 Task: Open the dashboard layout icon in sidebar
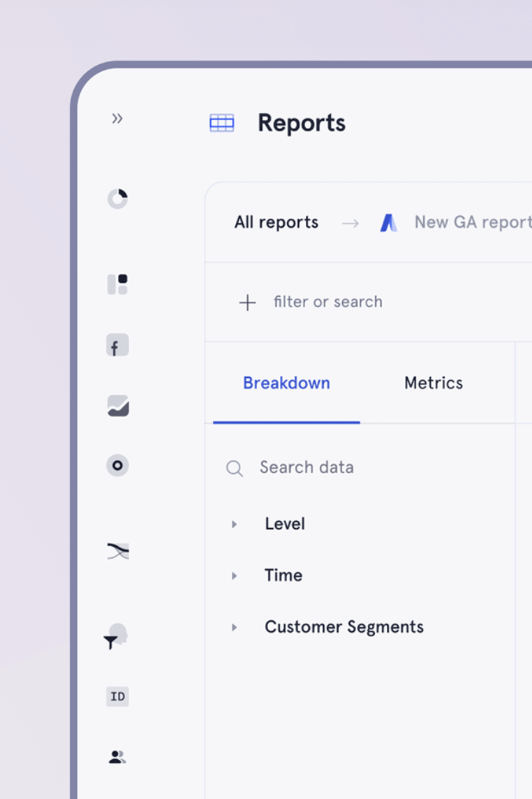click(x=117, y=284)
